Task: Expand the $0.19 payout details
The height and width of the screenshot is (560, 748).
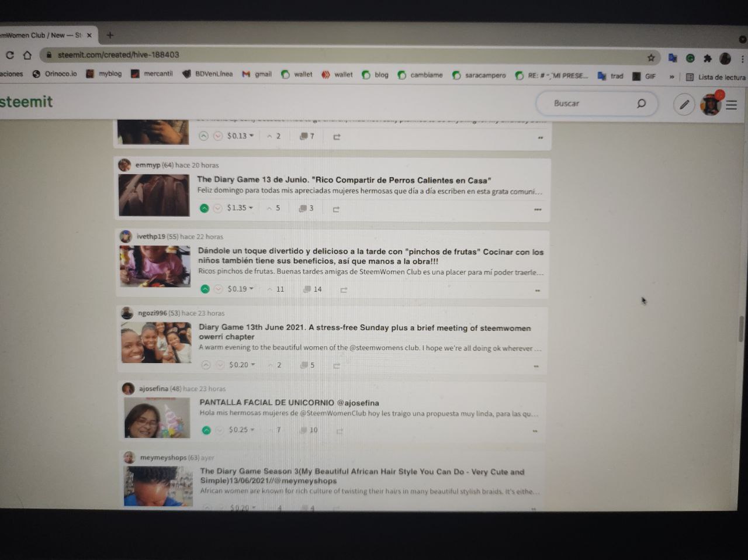Action: click(x=241, y=289)
